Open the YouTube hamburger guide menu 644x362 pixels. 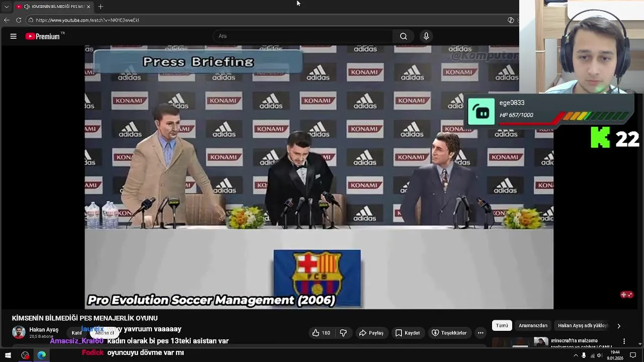click(x=14, y=36)
